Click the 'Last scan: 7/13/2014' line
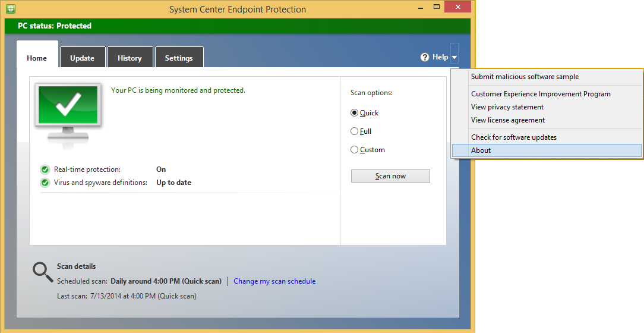Image resolution: width=644 pixels, height=333 pixels. [127, 296]
